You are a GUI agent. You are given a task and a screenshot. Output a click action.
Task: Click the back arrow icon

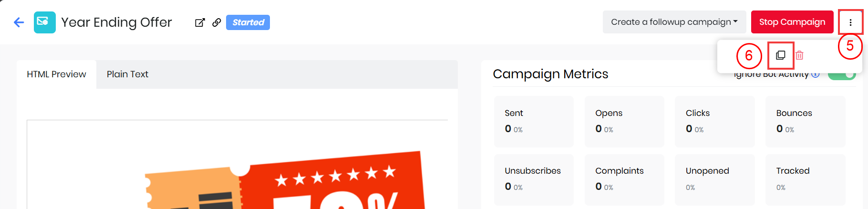click(x=19, y=22)
